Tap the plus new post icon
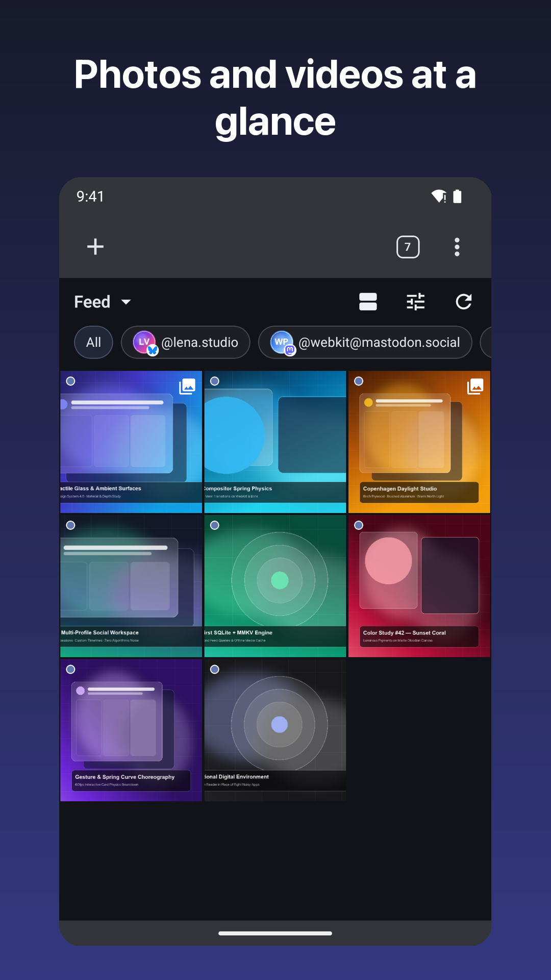The image size is (551, 980). click(95, 247)
